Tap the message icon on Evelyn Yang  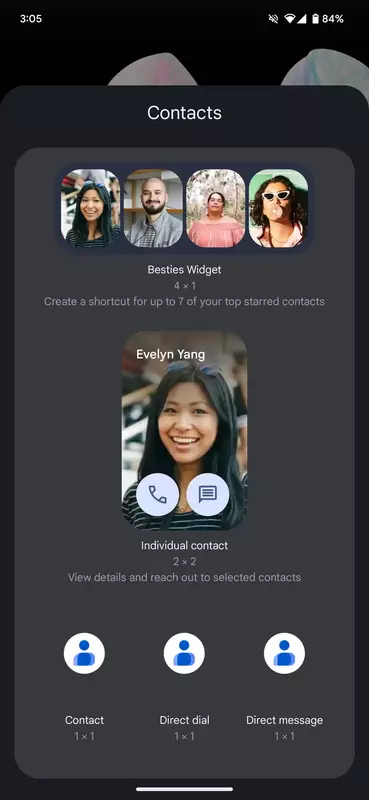(x=208, y=494)
